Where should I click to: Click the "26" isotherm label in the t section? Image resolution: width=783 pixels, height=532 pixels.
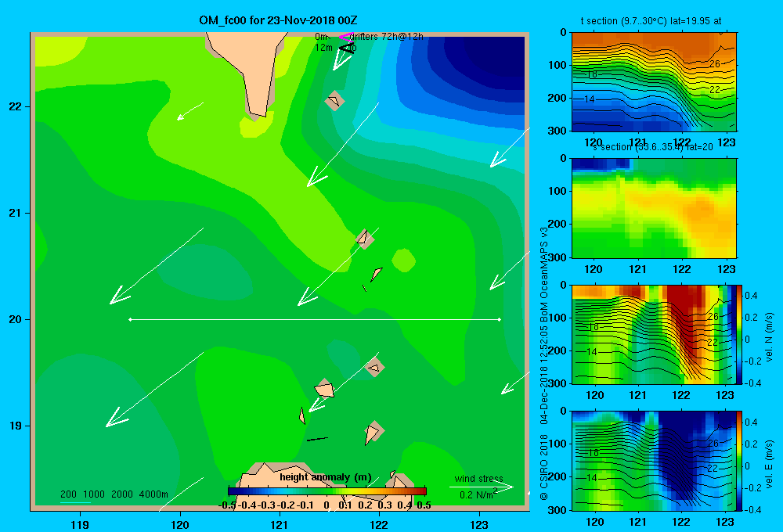[715, 64]
